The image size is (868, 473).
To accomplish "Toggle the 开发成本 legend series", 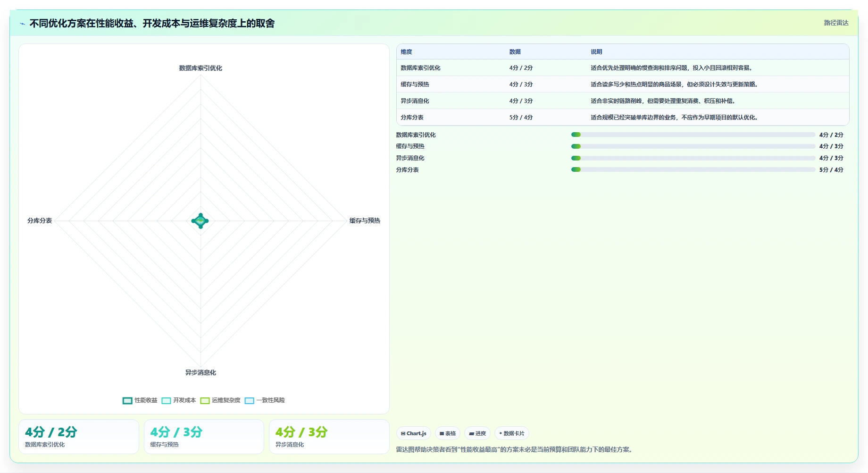I will pos(179,400).
